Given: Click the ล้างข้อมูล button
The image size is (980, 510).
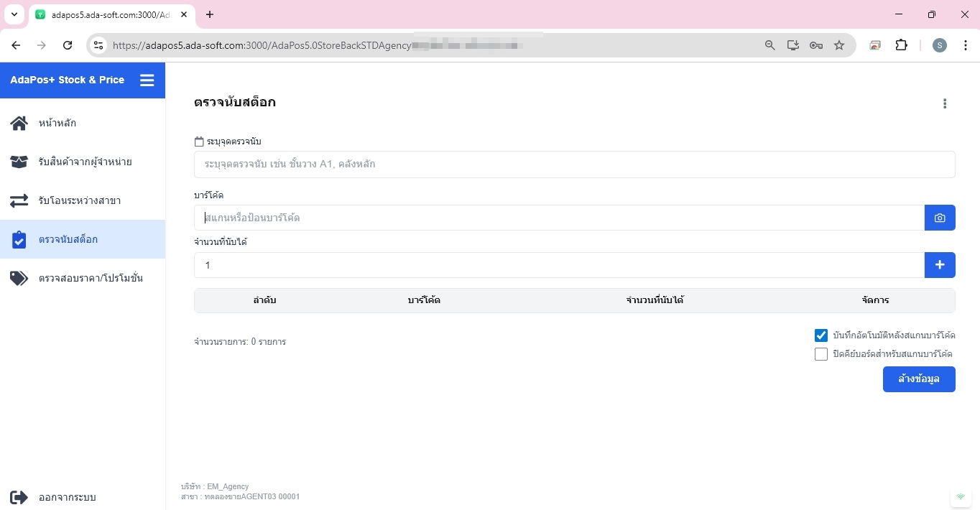Looking at the screenshot, I should tap(918, 379).
